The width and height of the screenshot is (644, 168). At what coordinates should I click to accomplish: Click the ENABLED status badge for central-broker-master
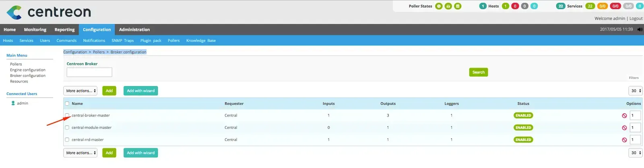tap(523, 115)
